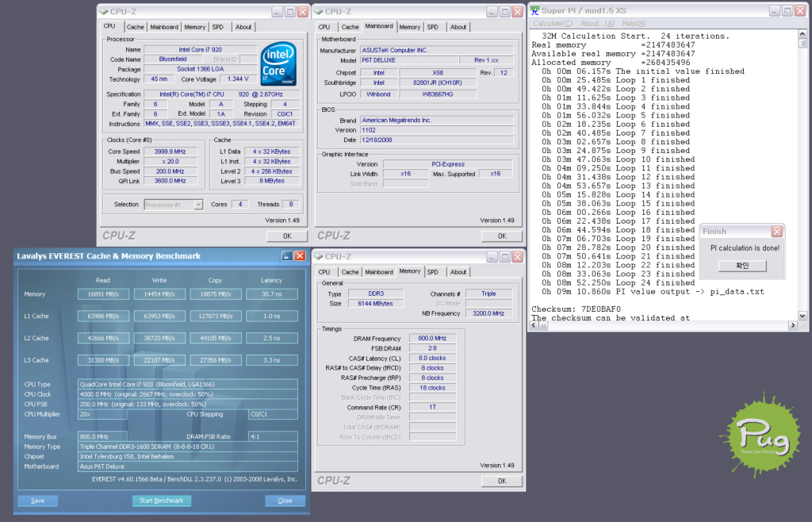This screenshot has height=522, width=812.
Task: Close the Finish dialog with its X button
Action: [x=776, y=232]
